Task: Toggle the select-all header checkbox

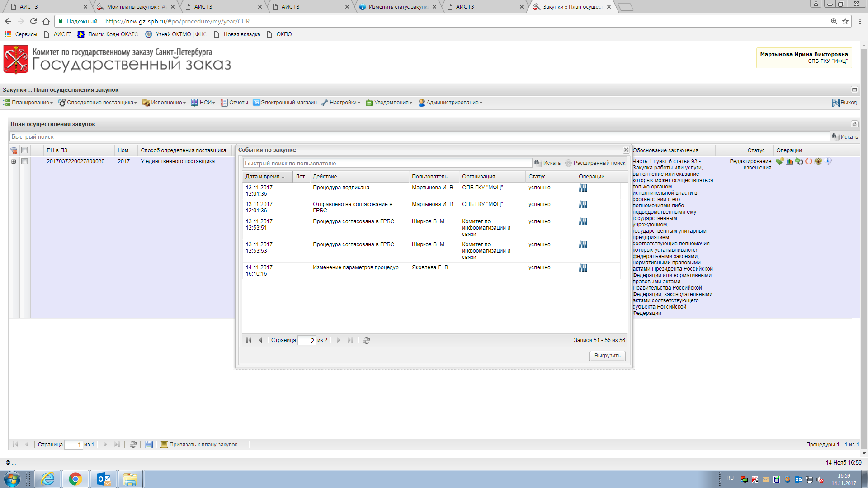Action: 25,150
